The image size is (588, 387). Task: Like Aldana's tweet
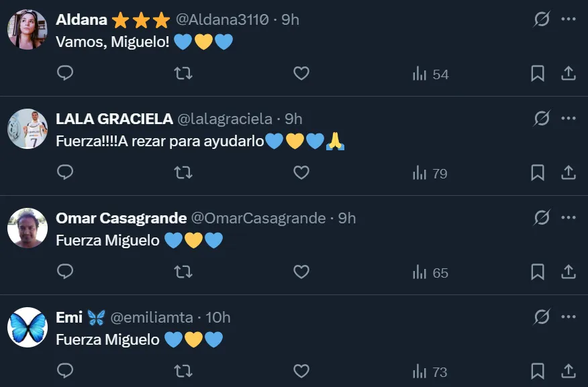click(301, 74)
